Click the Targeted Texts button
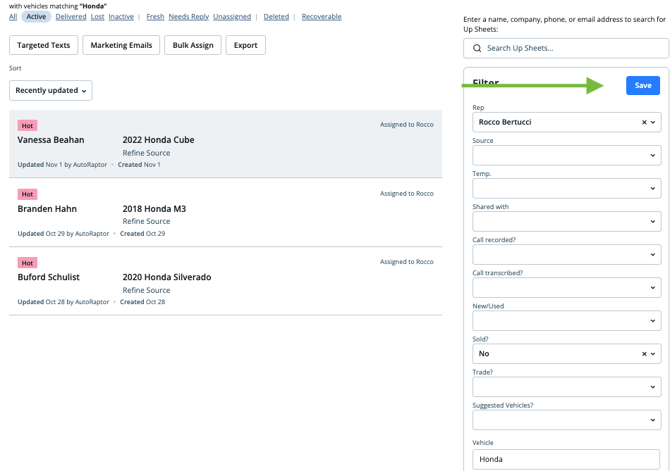670x471 pixels. pyautogui.click(x=43, y=45)
